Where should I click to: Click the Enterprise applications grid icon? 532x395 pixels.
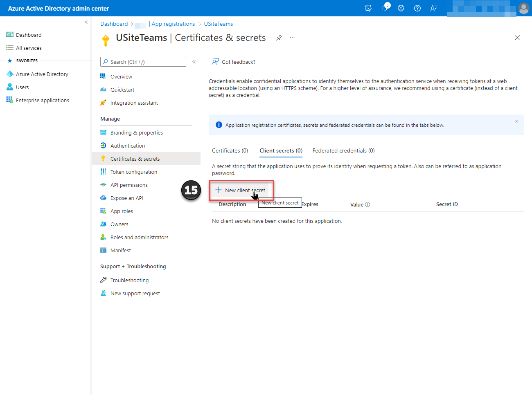[10, 100]
